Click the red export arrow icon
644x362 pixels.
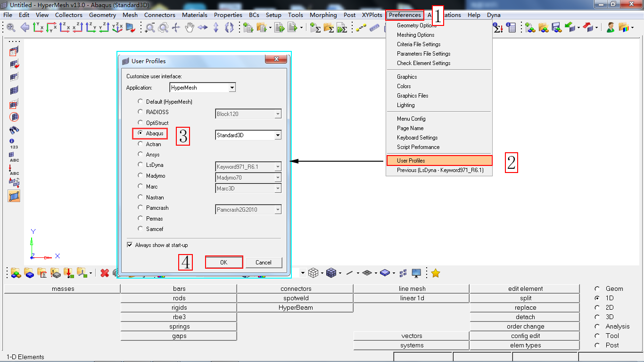pyautogui.click(x=587, y=27)
